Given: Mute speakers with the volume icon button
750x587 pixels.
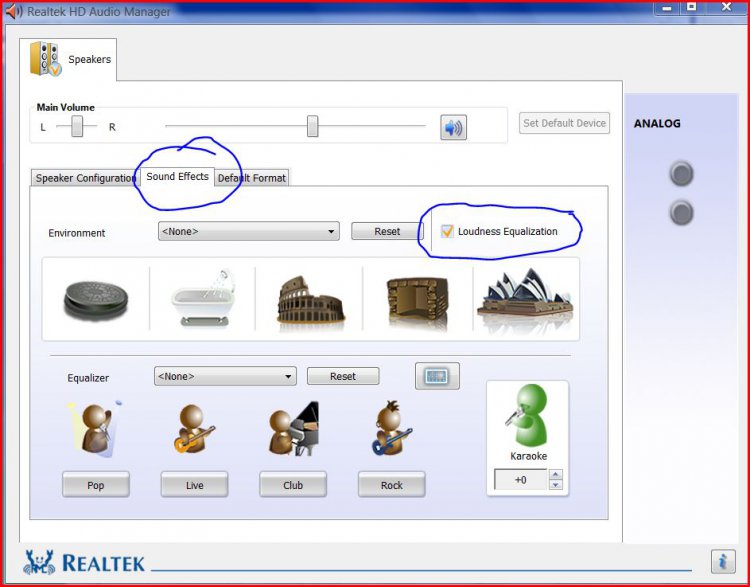Looking at the screenshot, I should [453, 128].
